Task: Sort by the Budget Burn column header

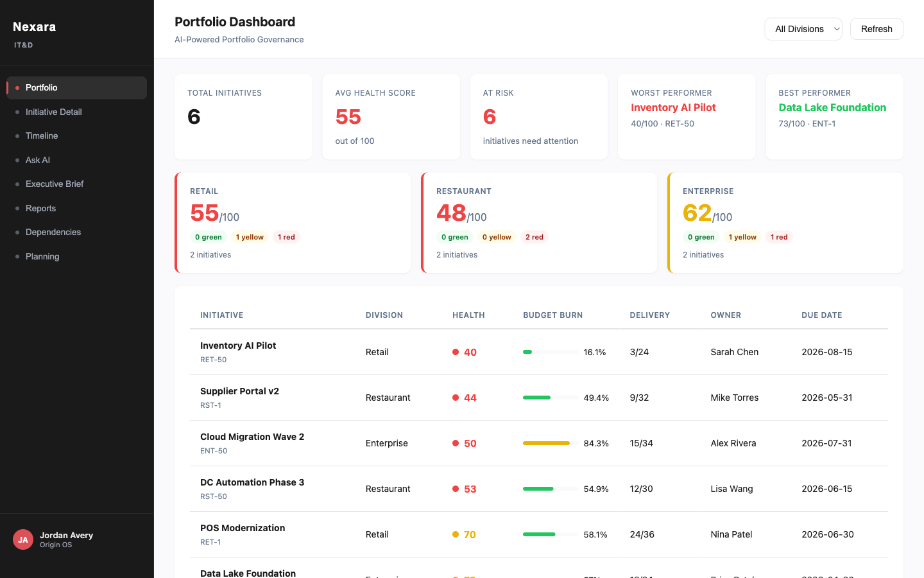Action: click(x=552, y=315)
